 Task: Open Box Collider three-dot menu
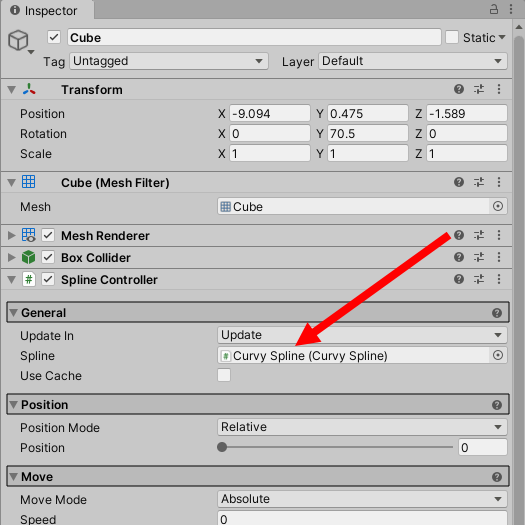tap(499, 257)
